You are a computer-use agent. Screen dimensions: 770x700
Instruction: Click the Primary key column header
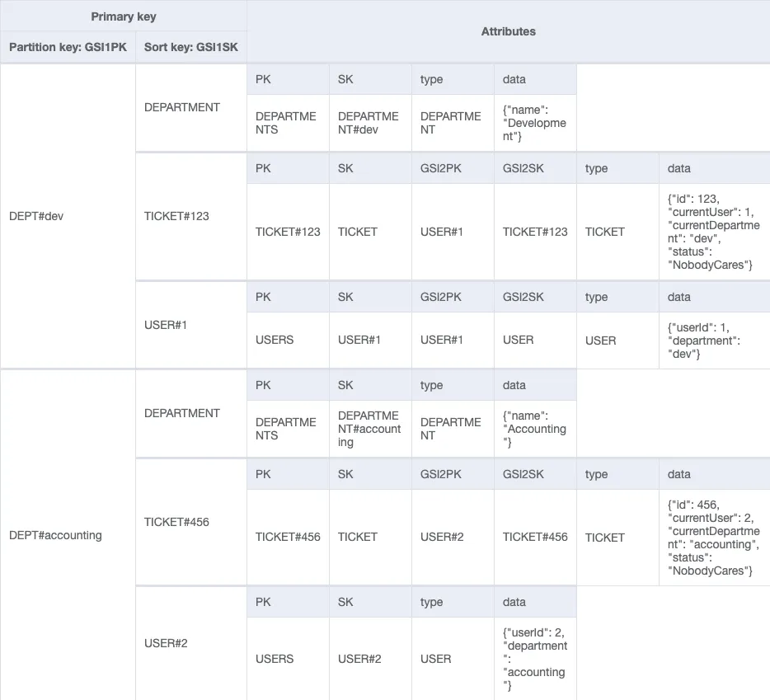coord(124,16)
